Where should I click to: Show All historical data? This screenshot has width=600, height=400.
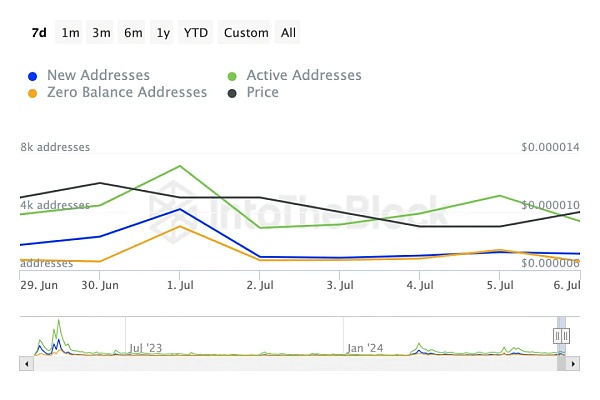(288, 33)
